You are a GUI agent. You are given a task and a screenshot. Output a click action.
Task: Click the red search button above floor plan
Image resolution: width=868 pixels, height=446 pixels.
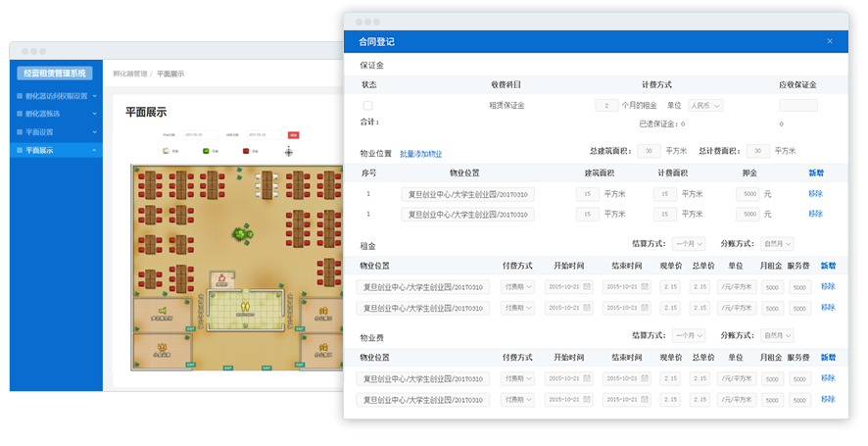tap(293, 134)
